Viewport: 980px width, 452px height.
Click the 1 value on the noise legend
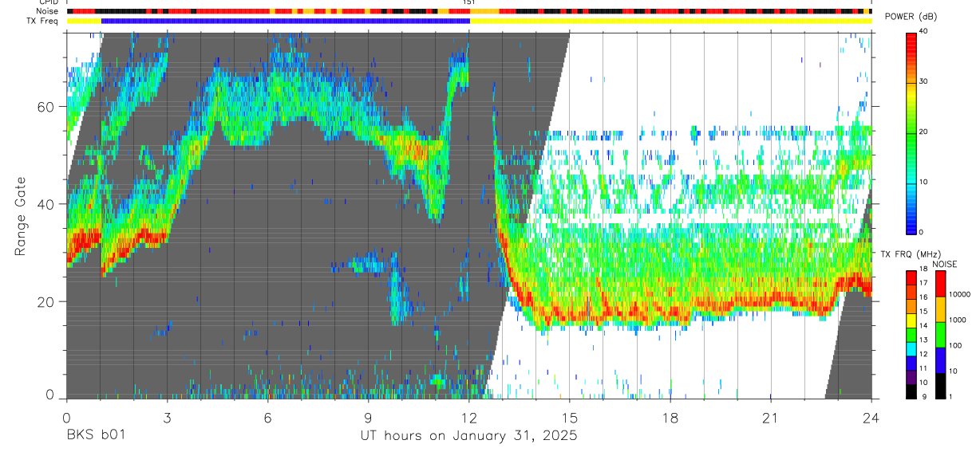point(950,396)
